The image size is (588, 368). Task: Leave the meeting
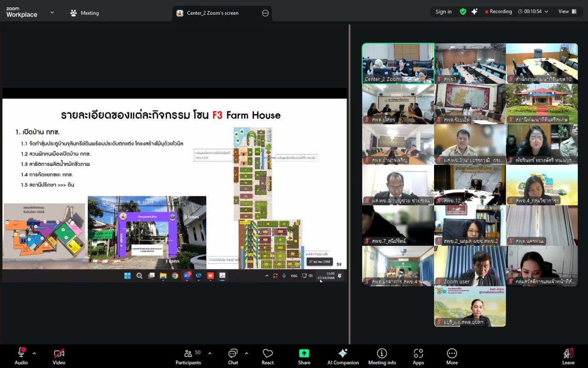[568, 356]
